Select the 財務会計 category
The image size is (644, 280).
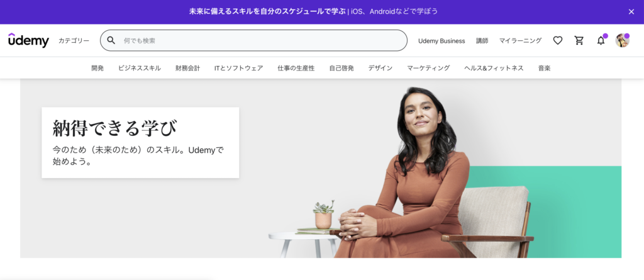point(187,68)
